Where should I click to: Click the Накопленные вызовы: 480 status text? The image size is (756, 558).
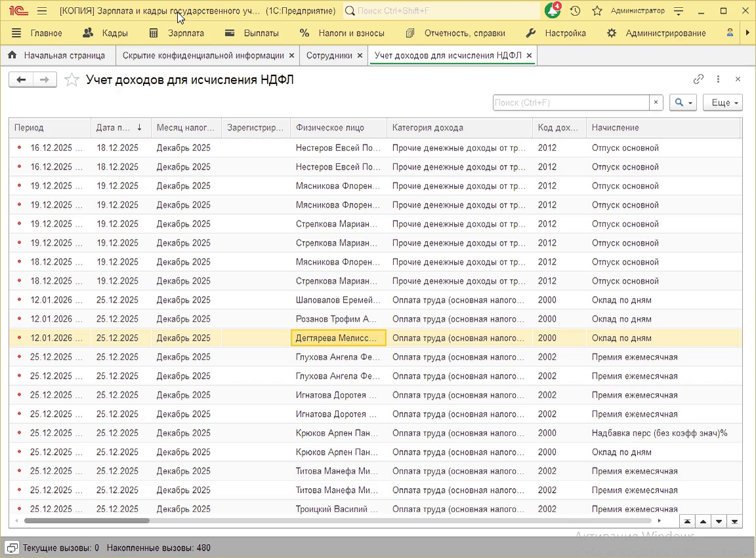(159, 548)
